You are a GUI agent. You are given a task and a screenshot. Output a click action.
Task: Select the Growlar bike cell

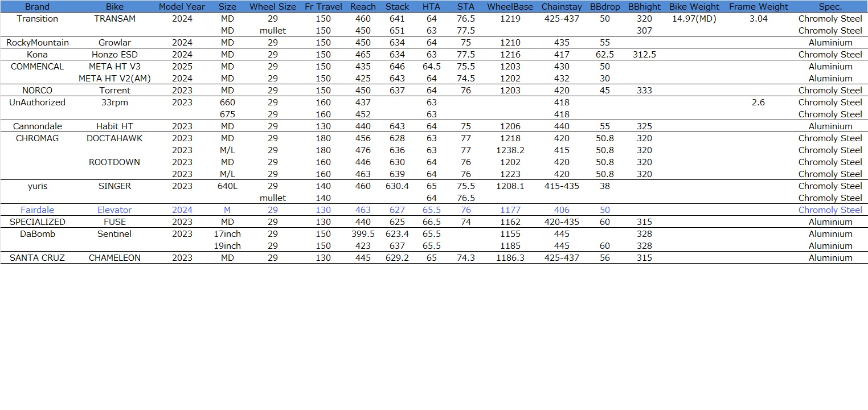[x=114, y=43]
